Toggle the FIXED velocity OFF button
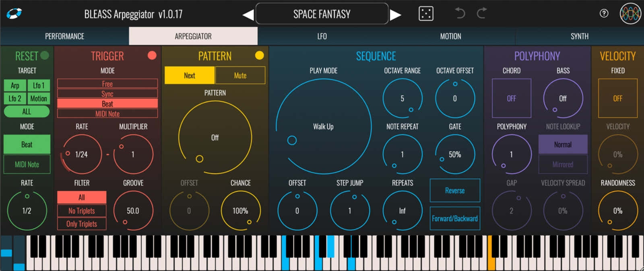 click(x=618, y=99)
